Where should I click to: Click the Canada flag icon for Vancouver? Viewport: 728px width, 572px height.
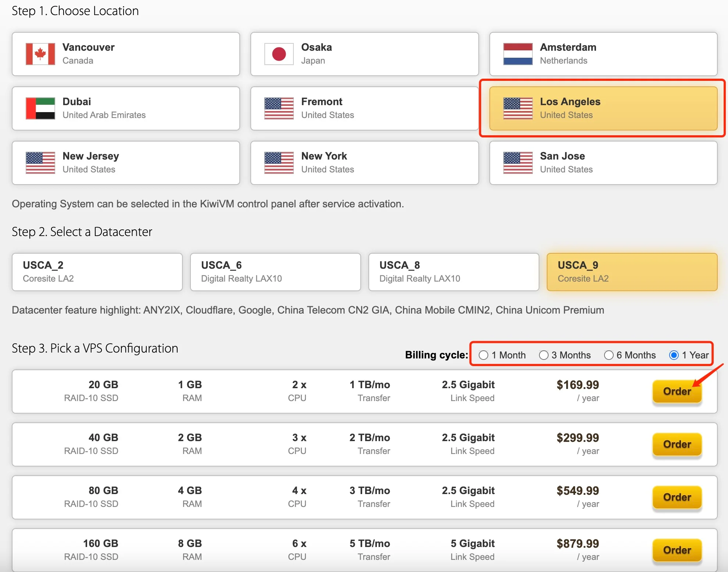click(40, 54)
